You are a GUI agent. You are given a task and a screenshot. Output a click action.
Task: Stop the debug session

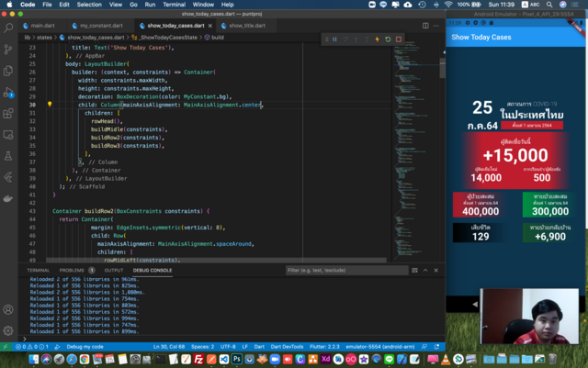(x=399, y=39)
